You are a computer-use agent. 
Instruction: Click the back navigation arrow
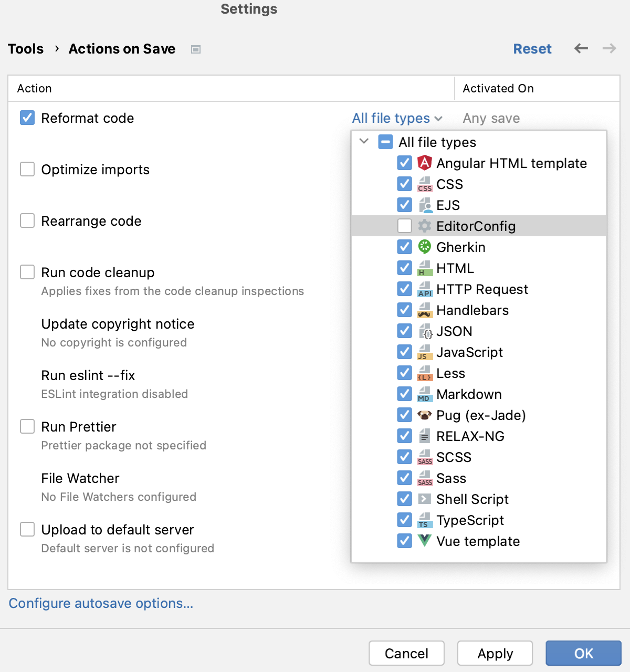pos(581,48)
